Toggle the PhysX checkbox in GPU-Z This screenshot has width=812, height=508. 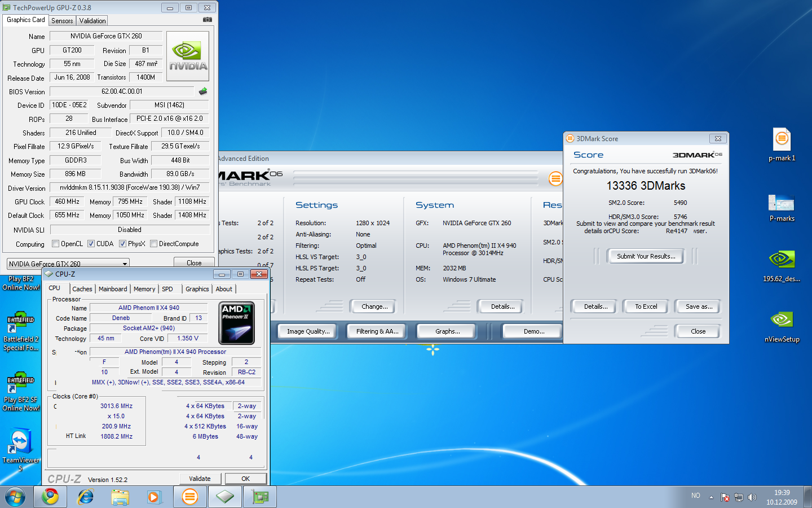pos(122,244)
